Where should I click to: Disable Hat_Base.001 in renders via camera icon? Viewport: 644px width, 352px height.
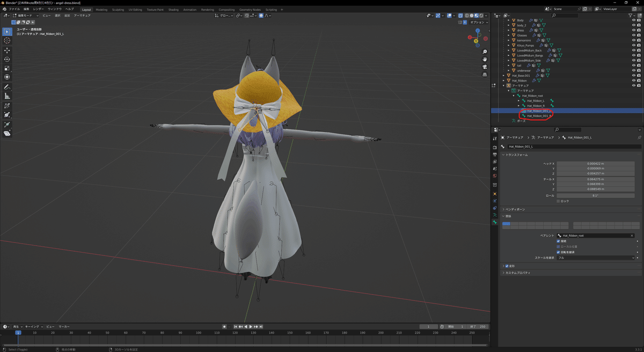pos(639,76)
